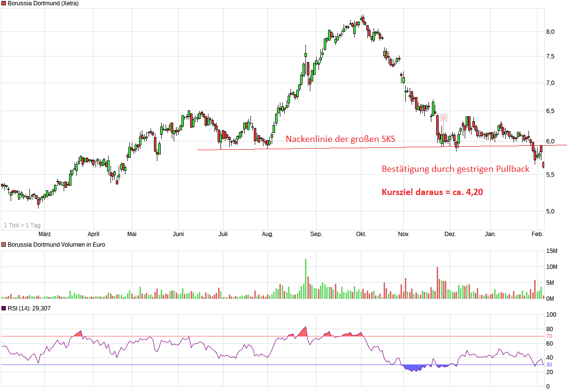
Task: Click the blue RSI 30 threshold label
Action: (x=549, y=365)
